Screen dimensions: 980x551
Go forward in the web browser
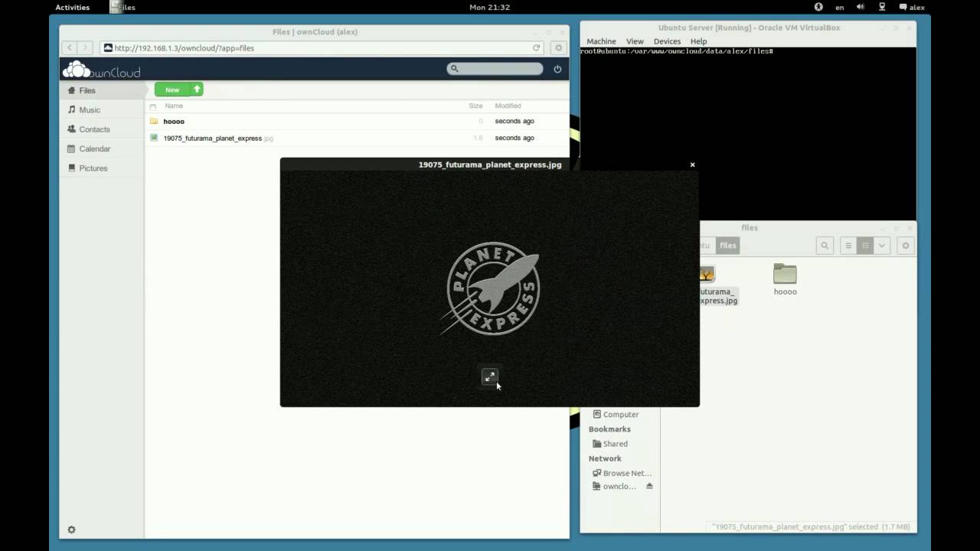pyautogui.click(x=86, y=47)
